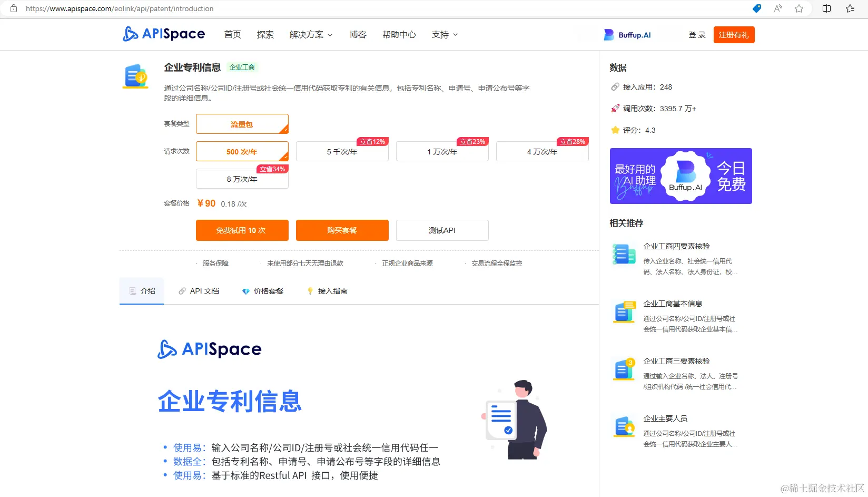
Task: Click the Buffup.AI 今日免费 banner
Action: (680, 176)
